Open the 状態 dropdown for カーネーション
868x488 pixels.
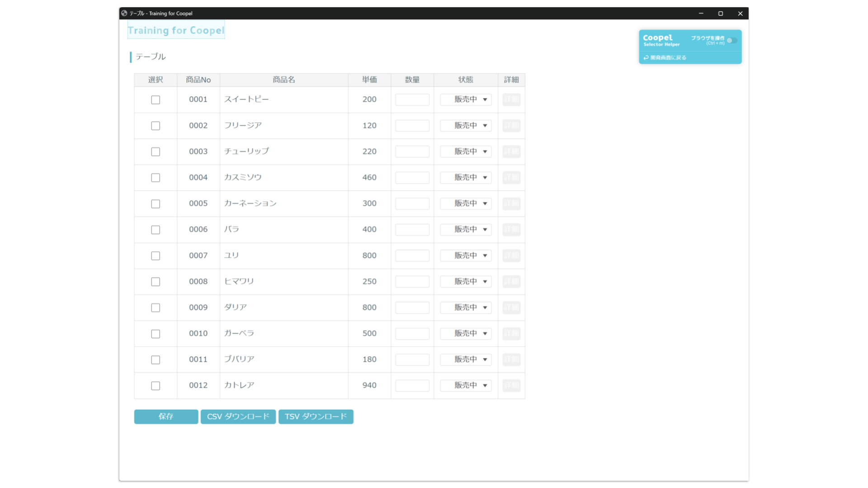click(x=466, y=203)
